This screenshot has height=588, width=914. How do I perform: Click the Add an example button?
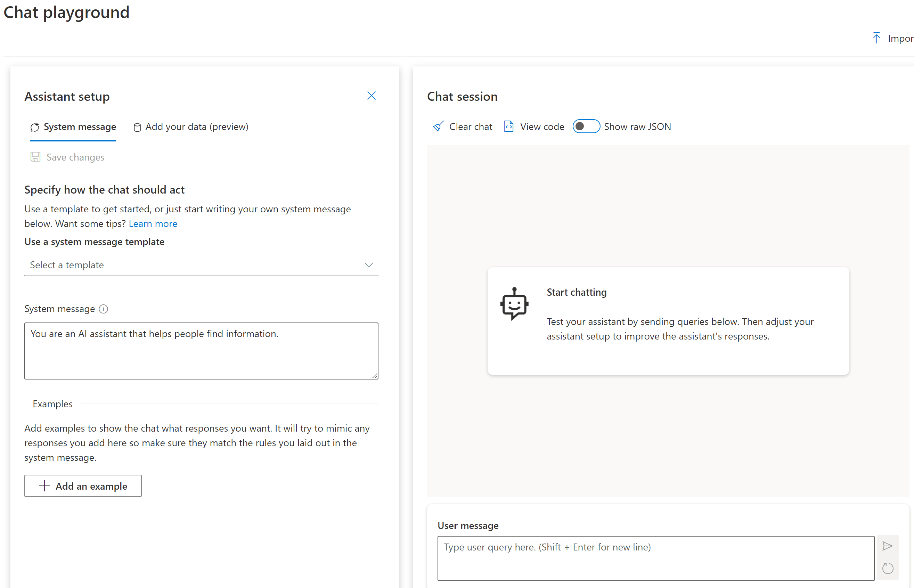83,486
